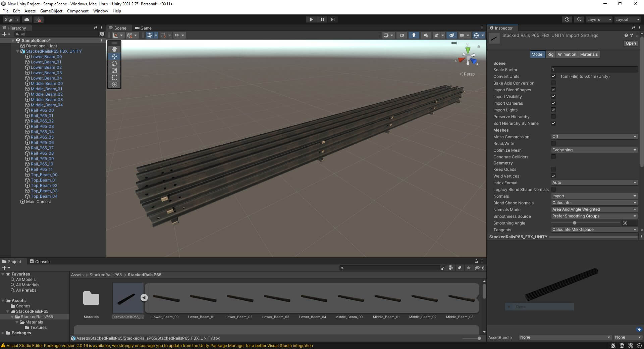Open the Index Format dropdown
The image size is (644, 349).
(x=594, y=183)
